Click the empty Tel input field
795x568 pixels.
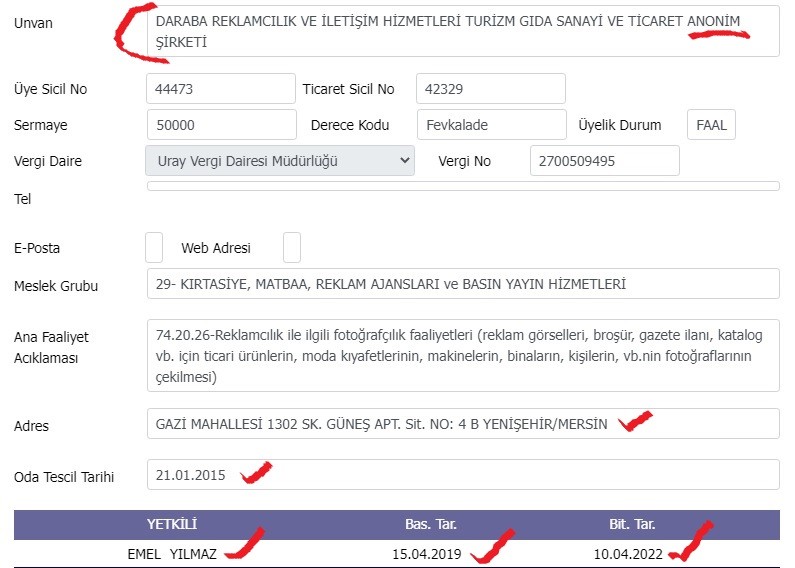pos(463,186)
